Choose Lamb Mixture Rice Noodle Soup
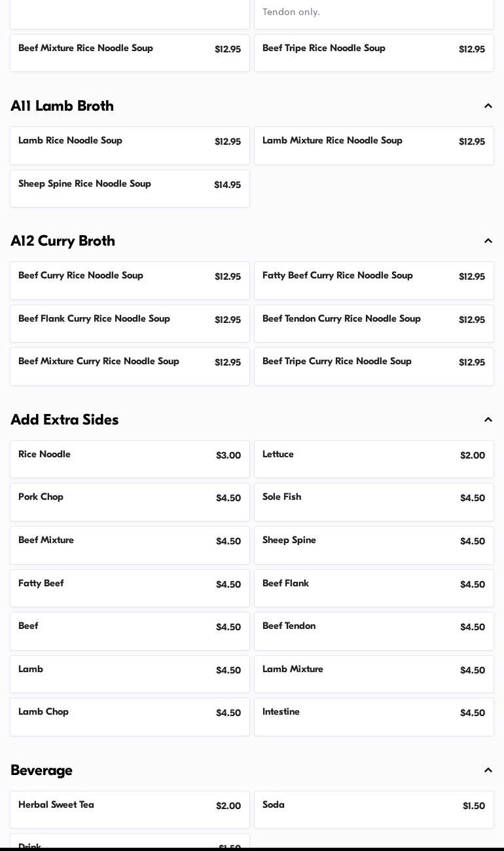The height and width of the screenshot is (851, 504). click(x=374, y=145)
